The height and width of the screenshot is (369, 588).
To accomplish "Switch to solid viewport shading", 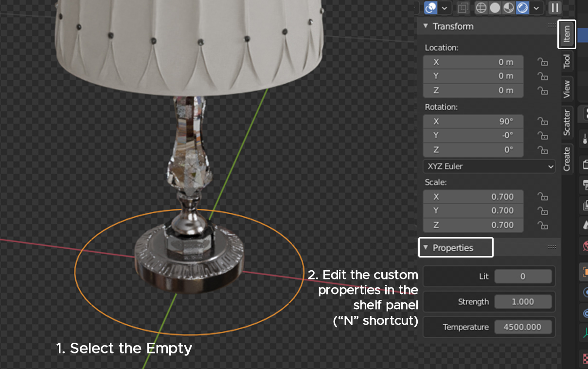I will point(495,8).
